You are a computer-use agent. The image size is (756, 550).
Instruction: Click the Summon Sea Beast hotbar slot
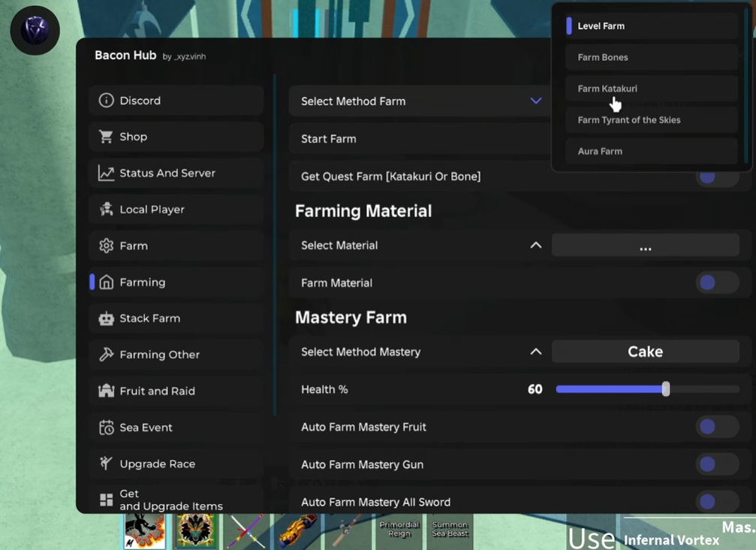click(450, 530)
